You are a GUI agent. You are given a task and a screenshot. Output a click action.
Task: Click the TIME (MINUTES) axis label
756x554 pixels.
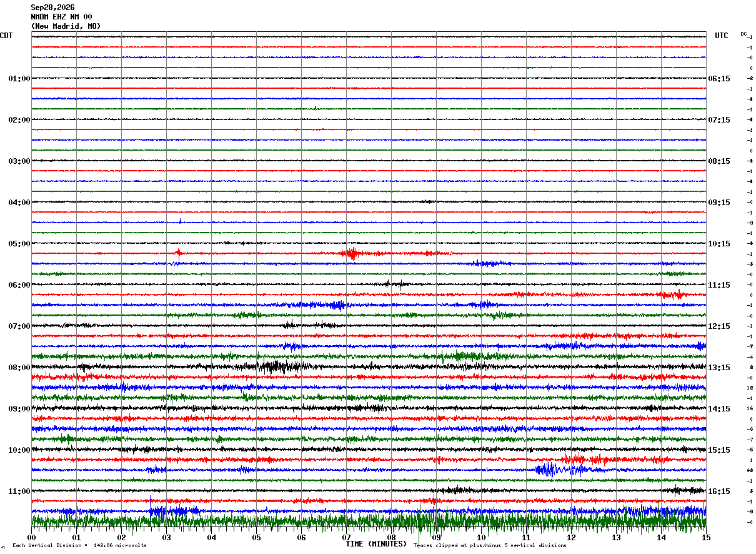click(376, 544)
